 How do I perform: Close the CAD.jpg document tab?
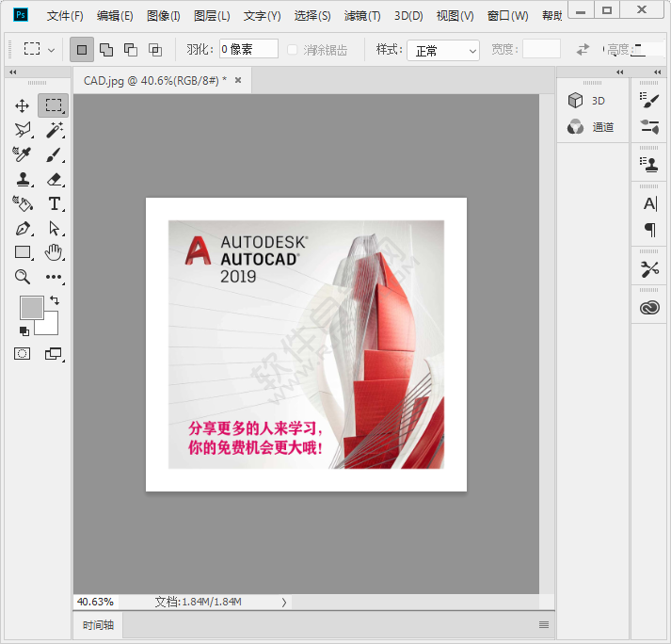click(x=238, y=80)
